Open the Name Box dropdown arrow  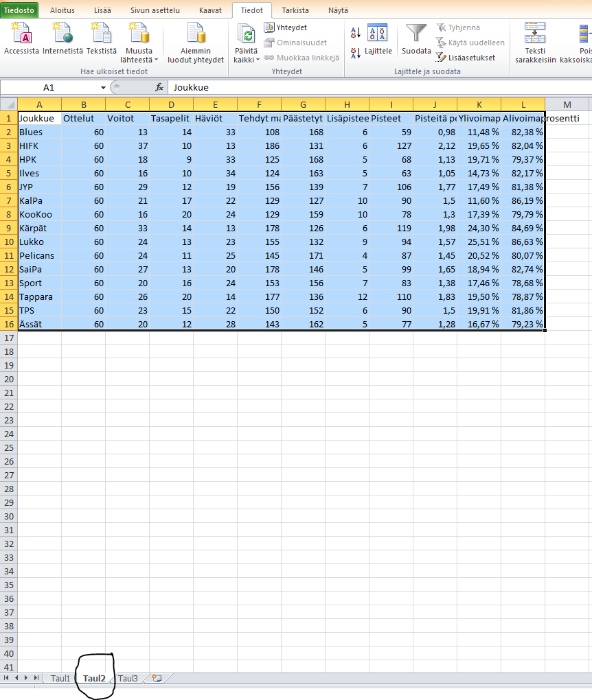click(103, 88)
